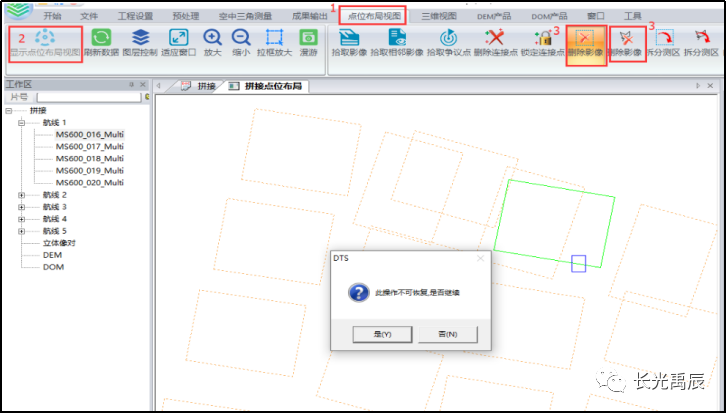The image size is (728, 414).
Task: Open 图层控制 layer control tool
Action: (x=140, y=40)
